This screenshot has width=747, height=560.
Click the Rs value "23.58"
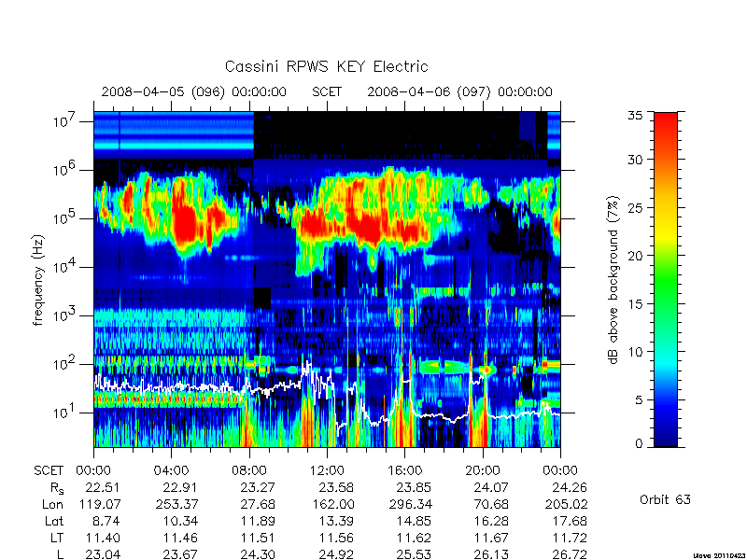tap(335, 488)
